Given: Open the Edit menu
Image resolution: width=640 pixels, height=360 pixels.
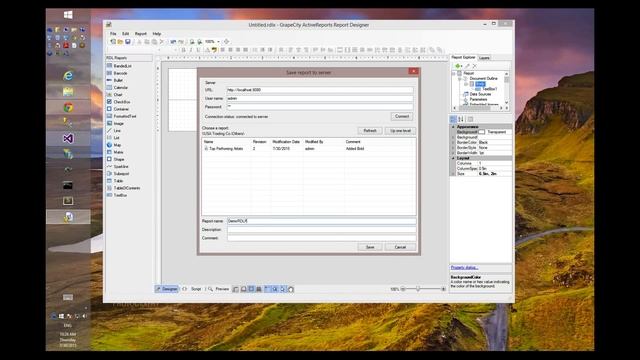Looking at the screenshot, I should (125, 34).
